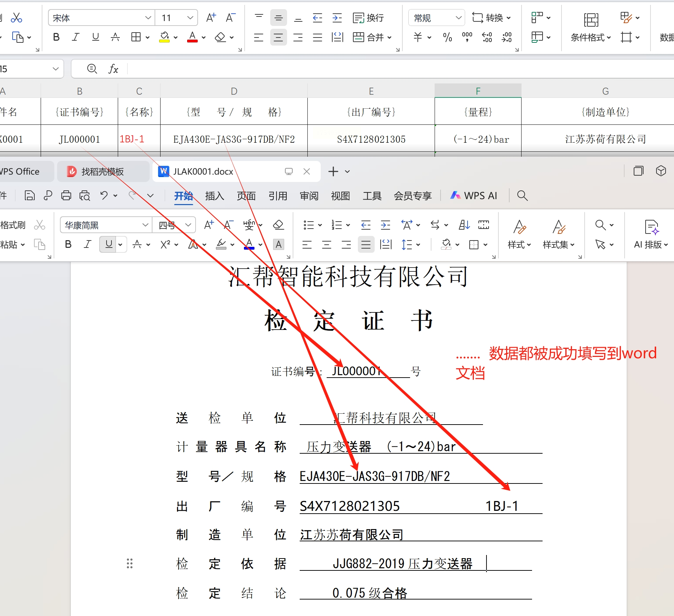674x616 pixels.
Task: Toggle bold in spreadsheet toolbar
Action: point(56,37)
